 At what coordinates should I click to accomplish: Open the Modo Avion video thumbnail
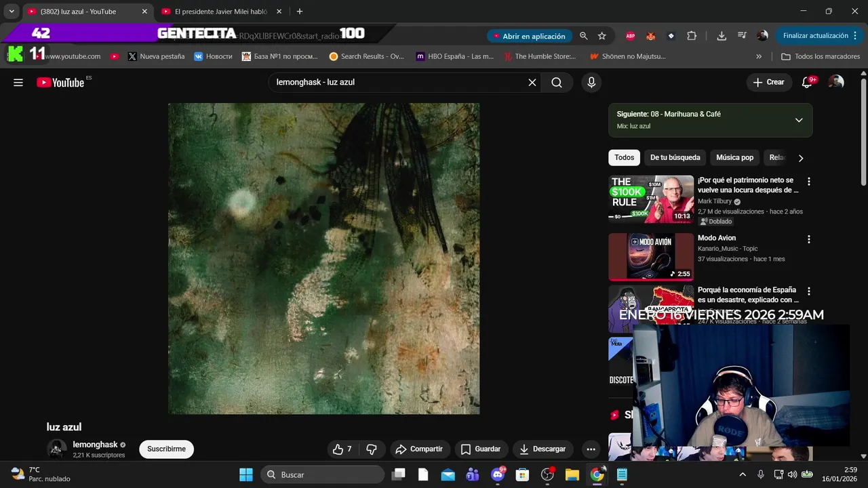[651, 257]
